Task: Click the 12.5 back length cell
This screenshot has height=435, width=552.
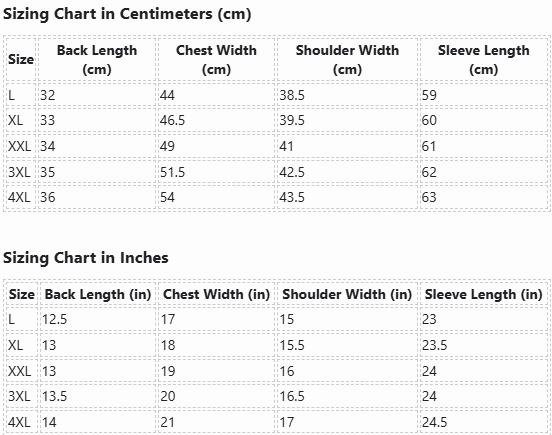Action: [x=98, y=319]
